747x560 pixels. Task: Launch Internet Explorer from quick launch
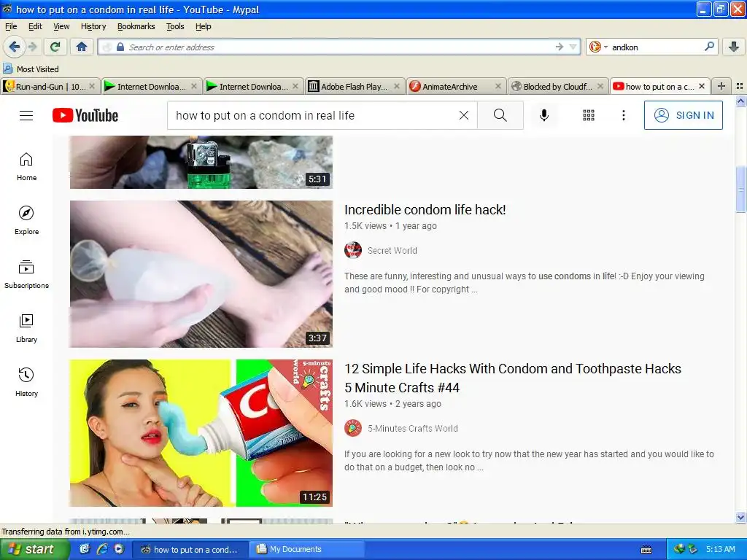pos(102,549)
